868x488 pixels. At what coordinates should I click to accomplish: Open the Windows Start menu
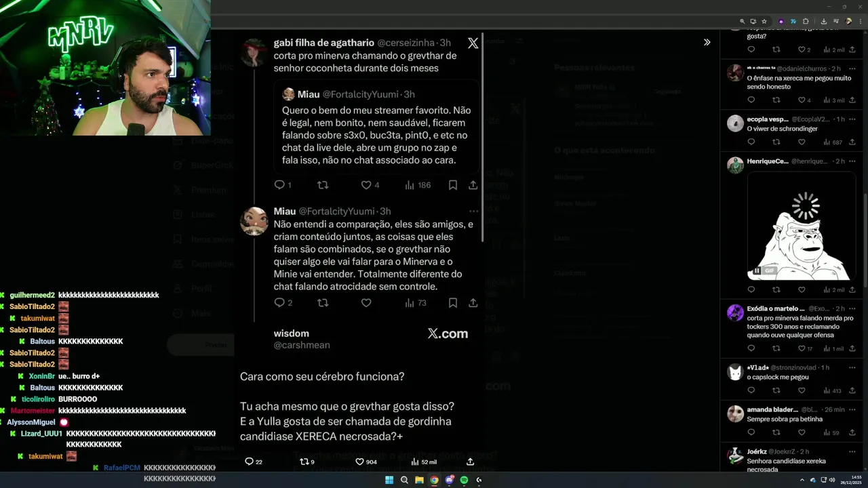389,480
